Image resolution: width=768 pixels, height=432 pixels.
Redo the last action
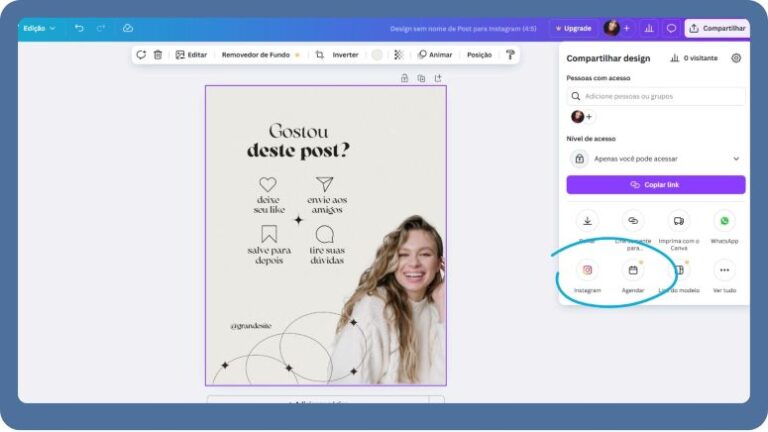(101, 28)
